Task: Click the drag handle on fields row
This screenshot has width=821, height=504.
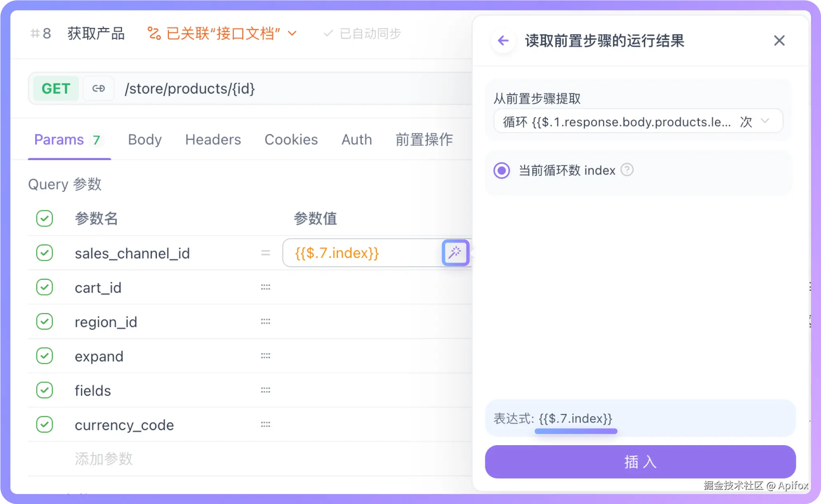Action: pos(265,390)
